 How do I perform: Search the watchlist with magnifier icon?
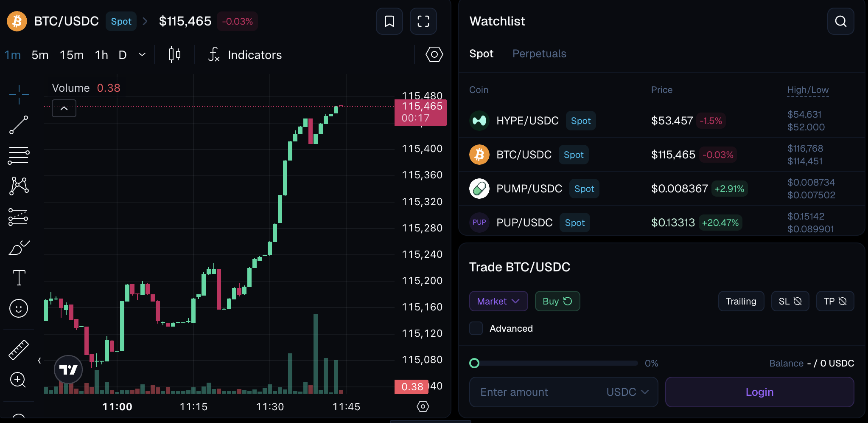[x=840, y=21]
